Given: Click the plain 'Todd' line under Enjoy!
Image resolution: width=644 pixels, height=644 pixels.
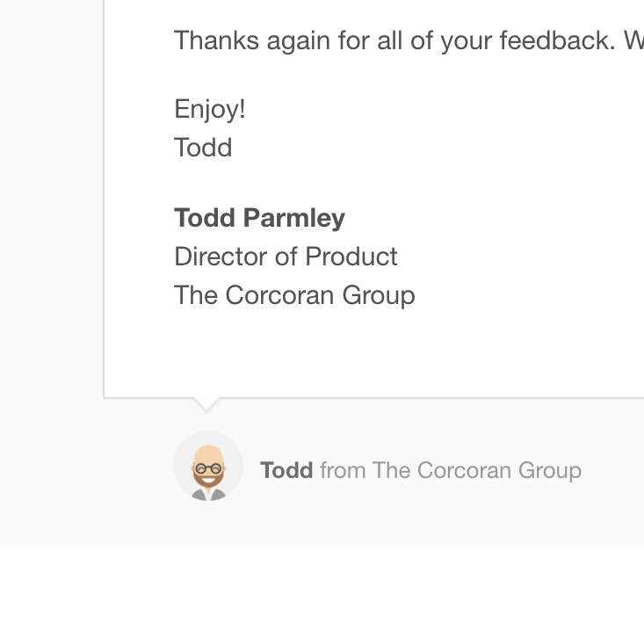Looking at the screenshot, I should [x=203, y=148].
